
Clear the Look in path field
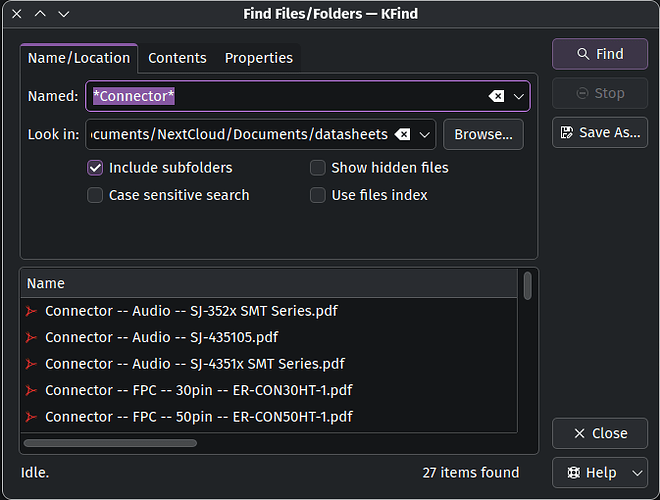[402, 134]
